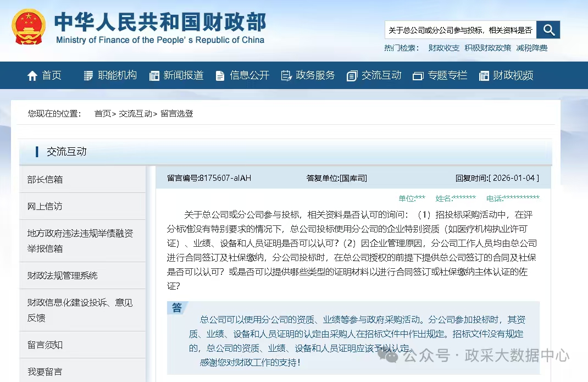Click the chat icon beside 交流互动
This screenshot has height=382, width=588.
352,76
